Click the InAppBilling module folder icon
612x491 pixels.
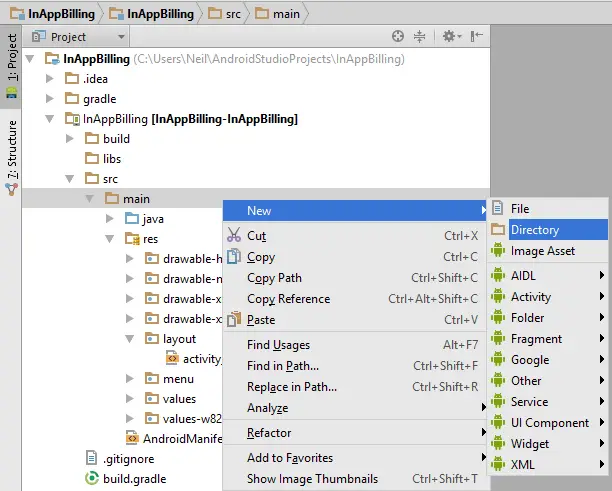click(72, 119)
